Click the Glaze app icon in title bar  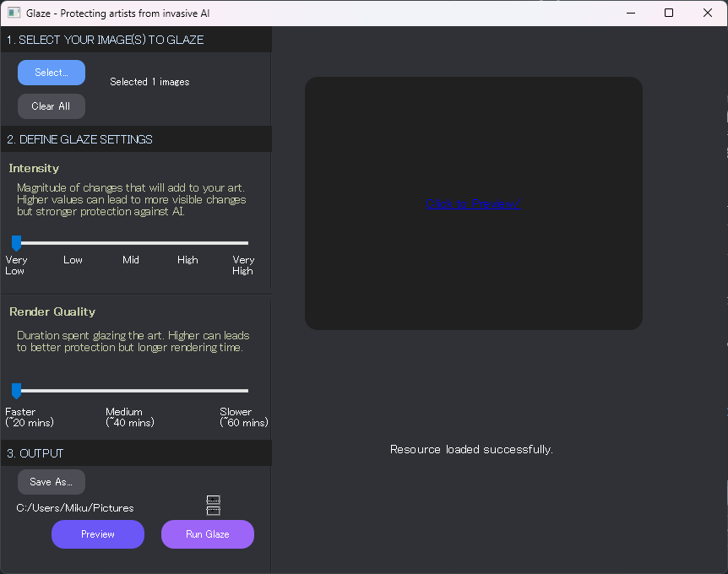point(14,13)
